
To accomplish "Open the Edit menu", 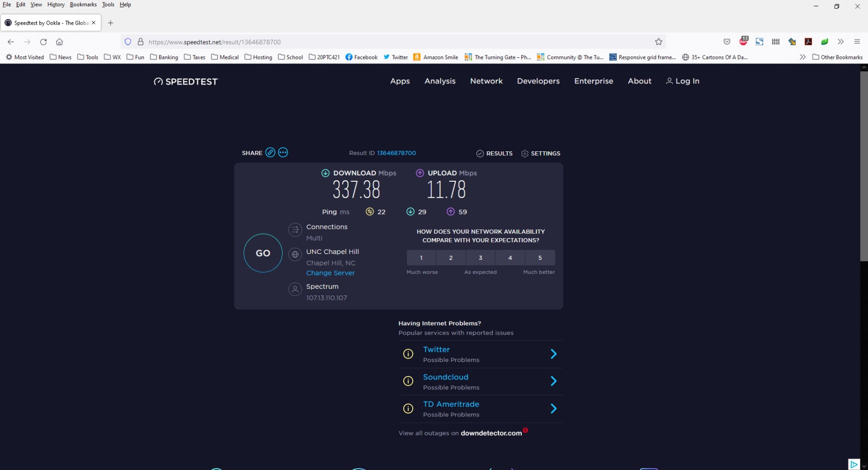I will pyautogui.click(x=21, y=4).
